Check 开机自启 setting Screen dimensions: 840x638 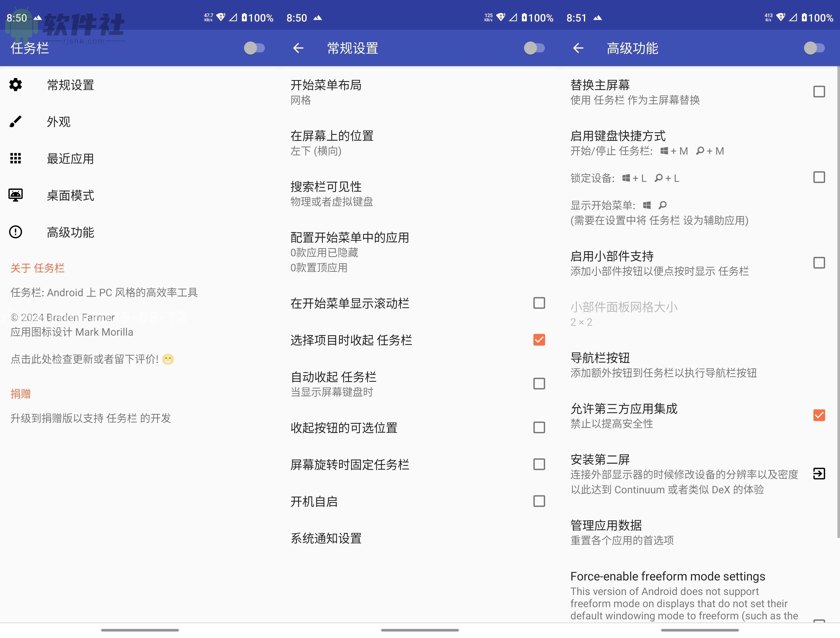539,501
